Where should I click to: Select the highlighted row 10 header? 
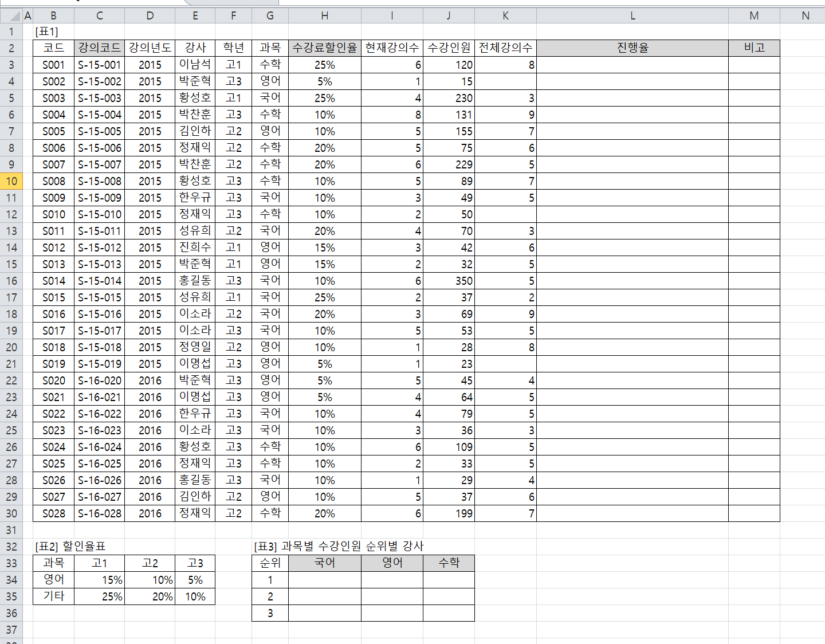(11, 182)
